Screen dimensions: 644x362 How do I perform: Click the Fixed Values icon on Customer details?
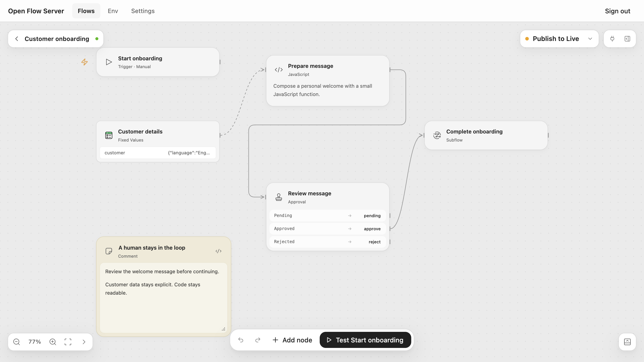[109, 135]
